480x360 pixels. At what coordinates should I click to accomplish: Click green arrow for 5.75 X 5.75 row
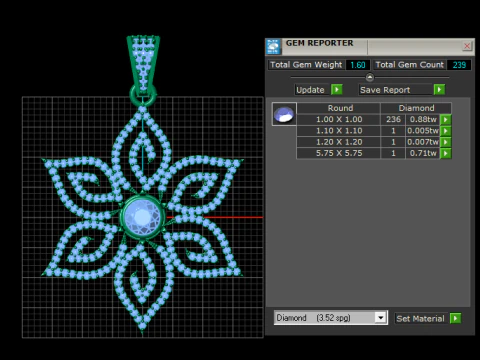coord(446,153)
